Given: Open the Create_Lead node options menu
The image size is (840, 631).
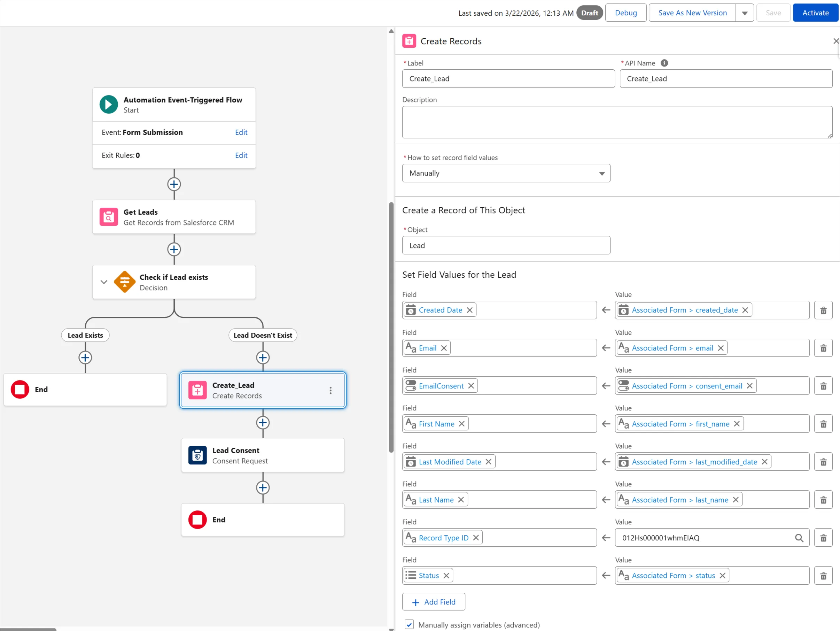Looking at the screenshot, I should (x=330, y=391).
